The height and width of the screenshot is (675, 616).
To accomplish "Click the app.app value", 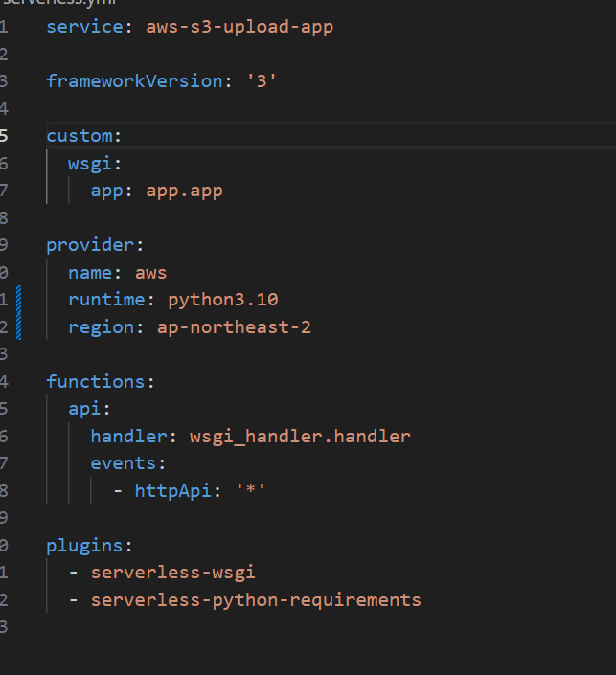I will pyautogui.click(x=184, y=191).
